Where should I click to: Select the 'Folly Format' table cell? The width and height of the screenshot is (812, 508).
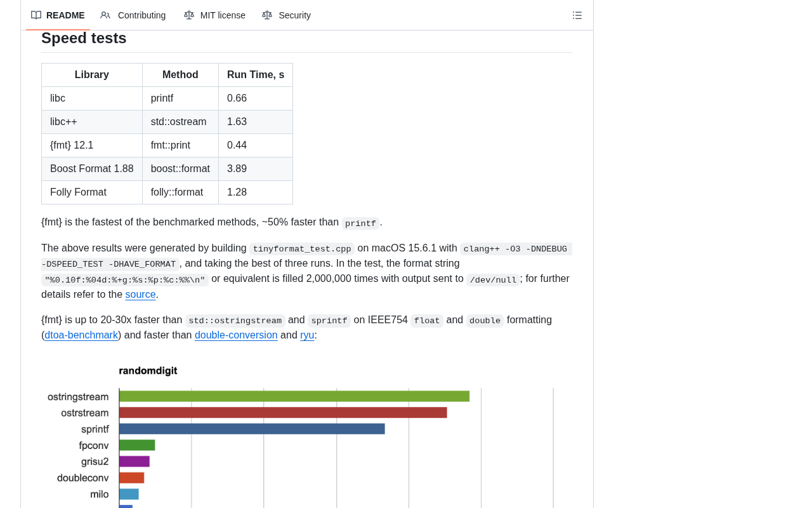coord(92,192)
